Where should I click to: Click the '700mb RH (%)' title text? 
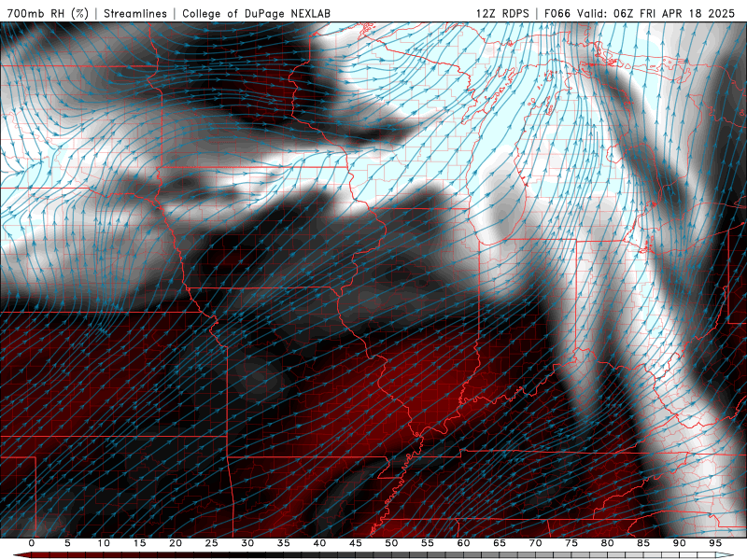click(48, 13)
